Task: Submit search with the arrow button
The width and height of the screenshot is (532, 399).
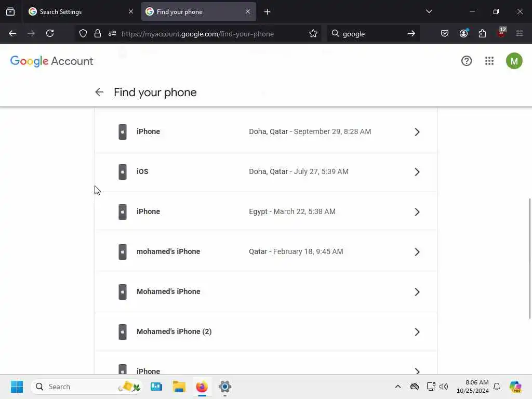Action: [411, 34]
